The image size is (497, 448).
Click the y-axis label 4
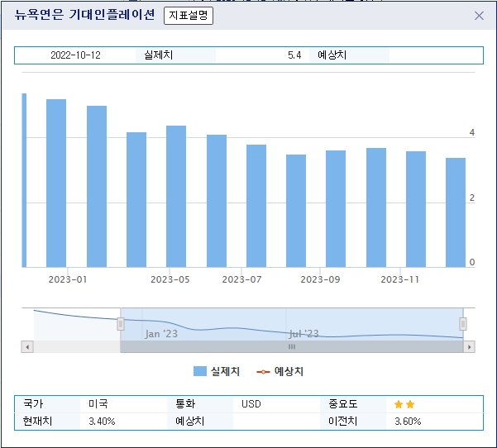[x=472, y=132]
